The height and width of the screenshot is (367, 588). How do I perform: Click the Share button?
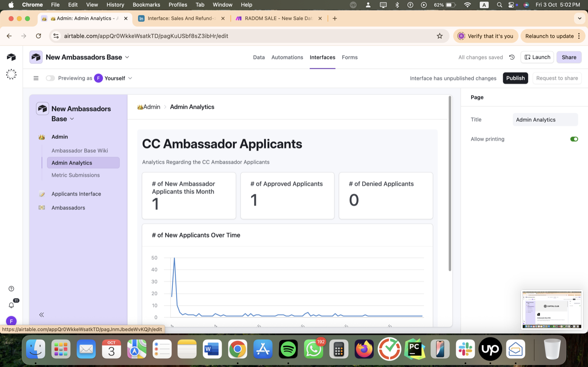569,57
